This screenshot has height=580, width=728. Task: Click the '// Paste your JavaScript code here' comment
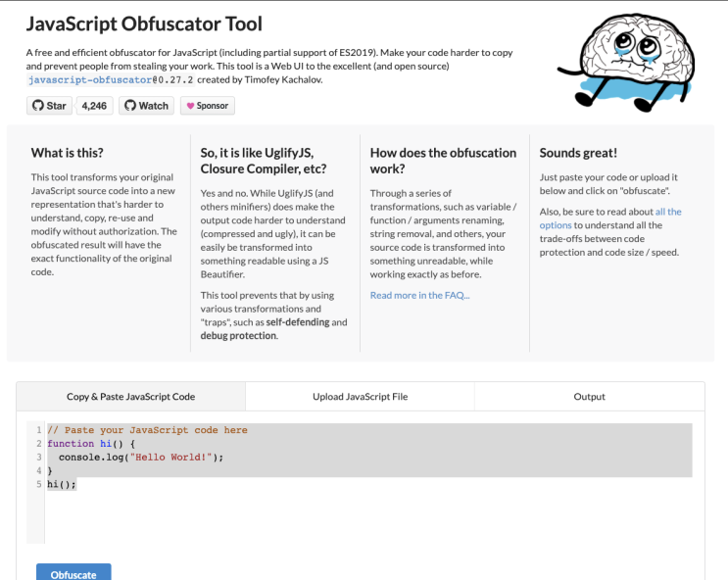pyautogui.click(x=147, y=430)
